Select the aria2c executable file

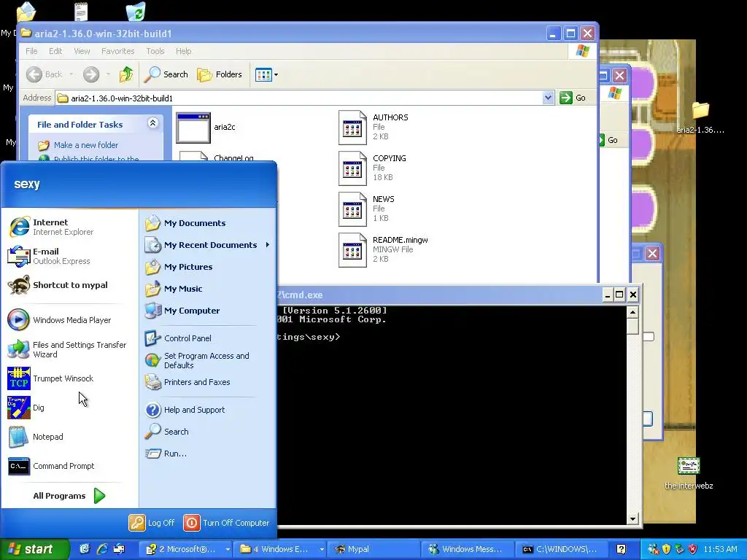[206, 127]
